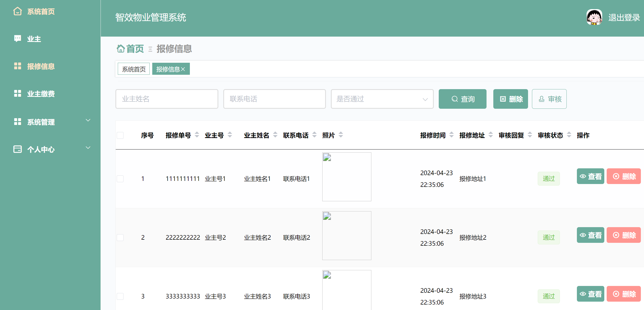Select 报修信息 in the sidebar menu
The image size is (644, 310).
[x=41, y=66]
